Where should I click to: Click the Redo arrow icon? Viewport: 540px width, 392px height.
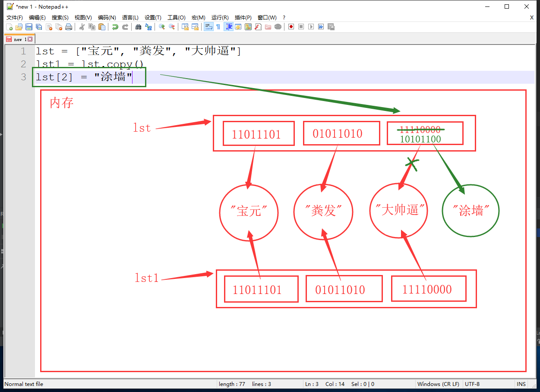tap(125, 27)
